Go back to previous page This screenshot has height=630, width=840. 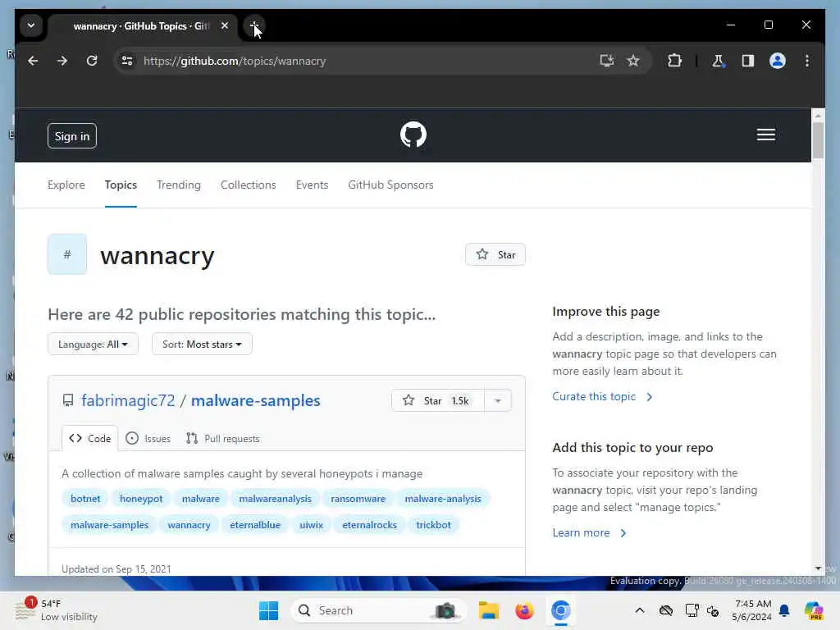pos(33,61)
